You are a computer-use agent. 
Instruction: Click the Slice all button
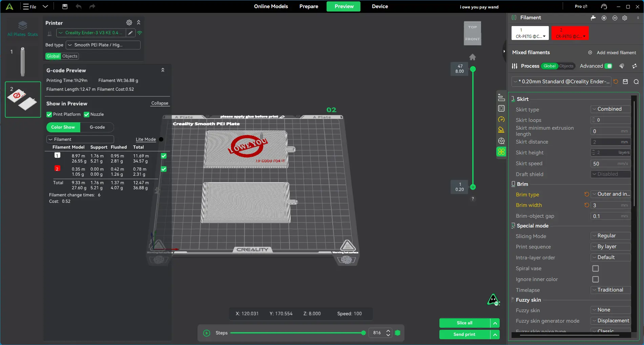pyautogui.click(x=464, y=323)
